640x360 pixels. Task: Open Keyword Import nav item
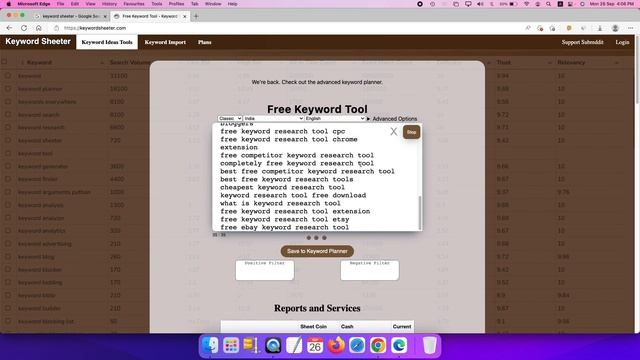pos(165,42)
